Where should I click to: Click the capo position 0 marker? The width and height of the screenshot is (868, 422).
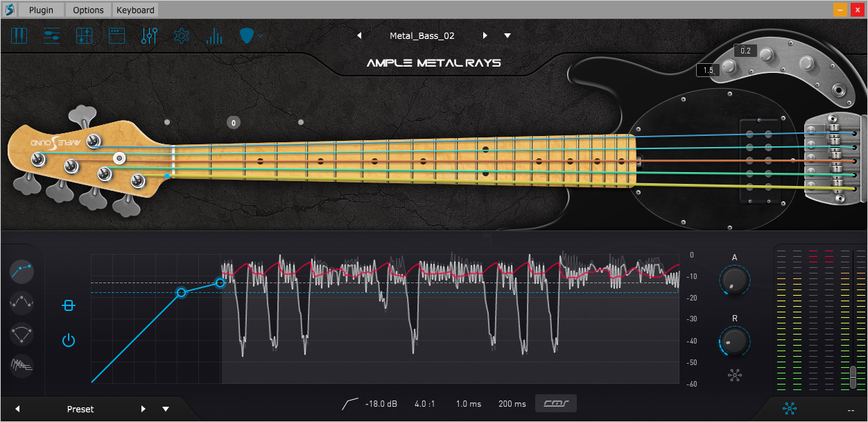coord(234,123)
